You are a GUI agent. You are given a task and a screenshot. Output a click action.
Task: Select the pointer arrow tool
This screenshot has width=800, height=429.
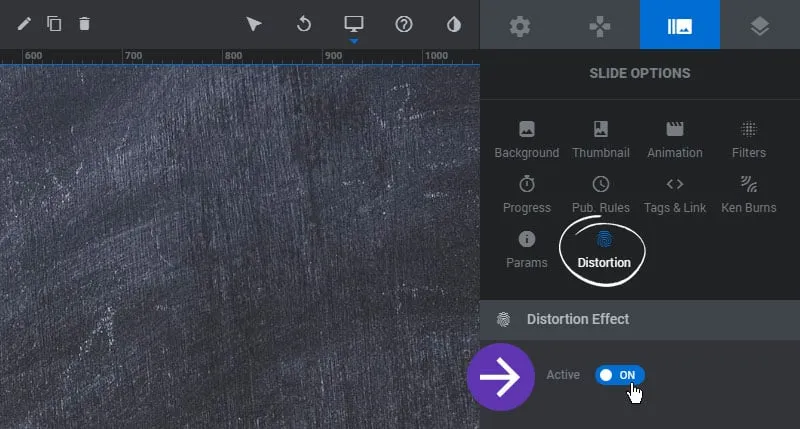click(x=254, y=24)
